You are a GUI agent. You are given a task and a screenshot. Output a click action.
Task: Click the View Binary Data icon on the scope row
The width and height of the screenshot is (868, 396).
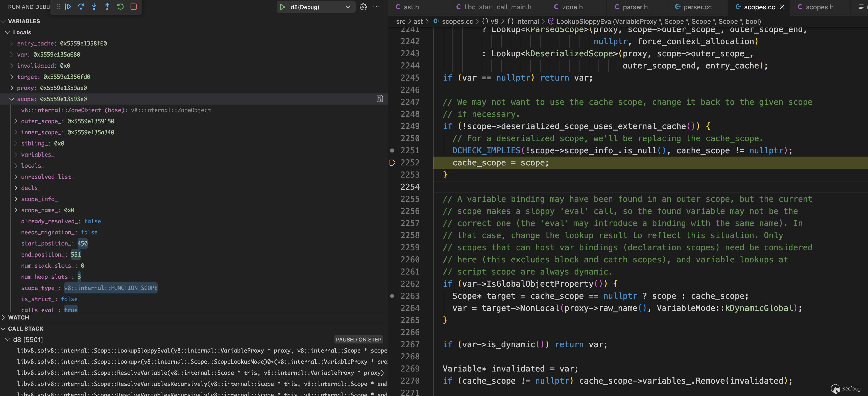click(380, 99)
